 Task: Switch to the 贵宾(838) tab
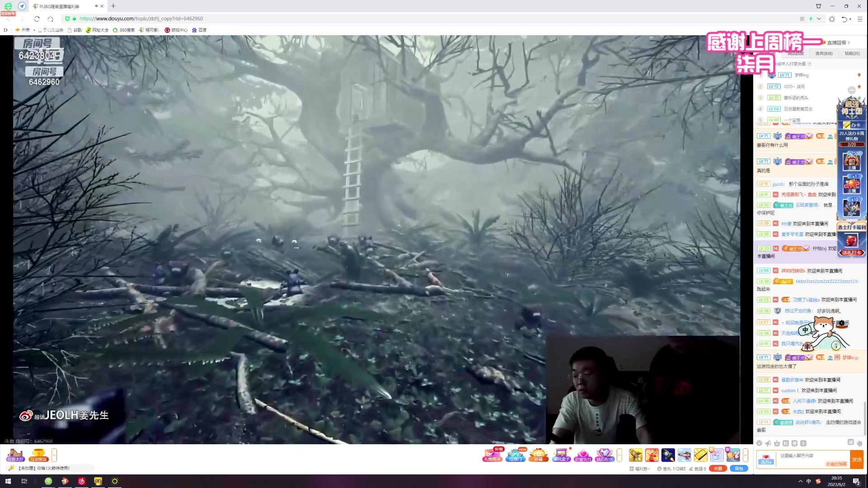coord(824,53)
